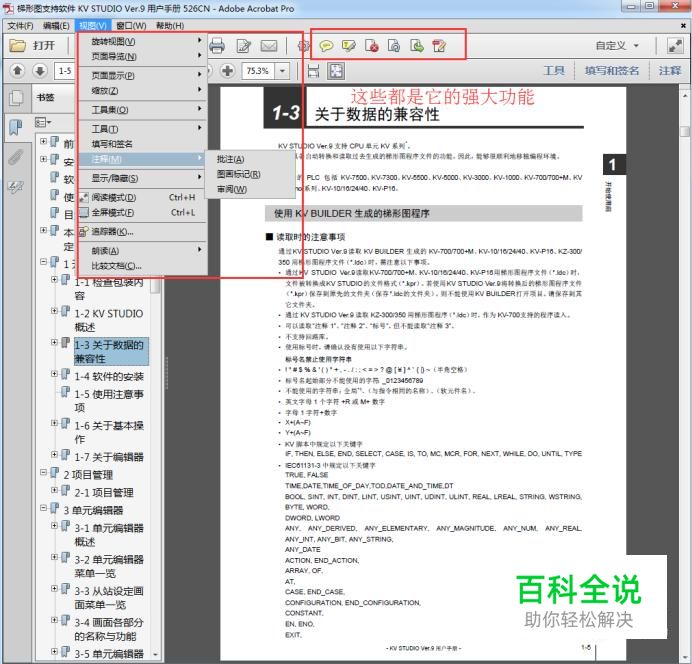Click the 打开 button label
Viewport: 692px width, 664px height.
[44, 45]
